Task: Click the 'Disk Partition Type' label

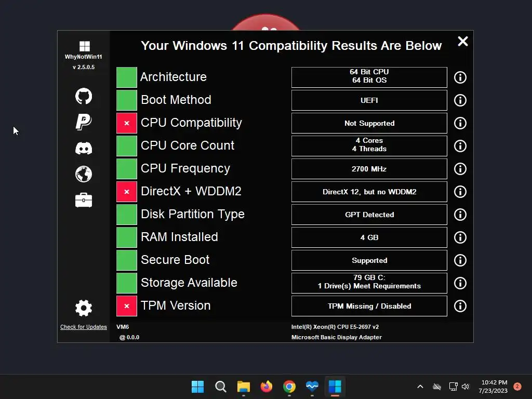Action: (x=193, y=214)
